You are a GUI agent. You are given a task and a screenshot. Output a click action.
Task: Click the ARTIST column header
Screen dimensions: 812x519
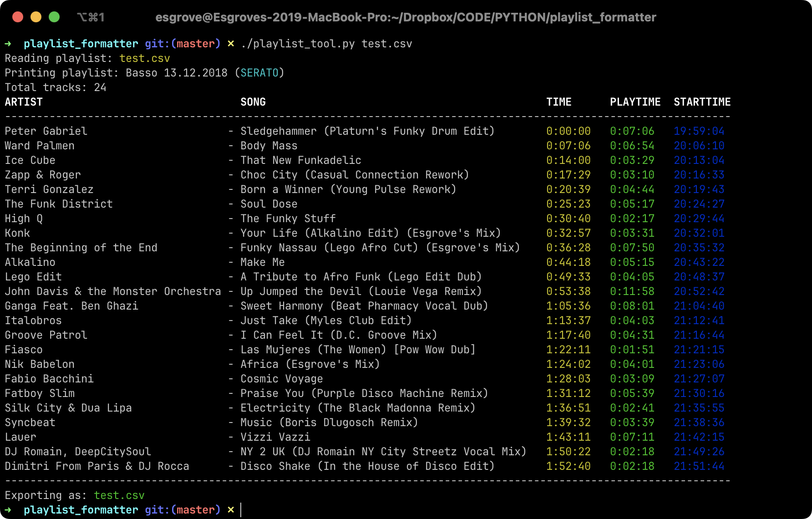(24, 102)
